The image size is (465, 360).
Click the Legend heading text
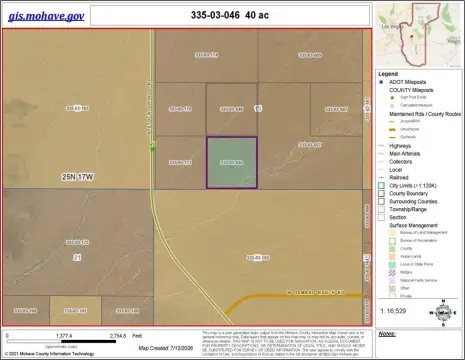[388, 74]
